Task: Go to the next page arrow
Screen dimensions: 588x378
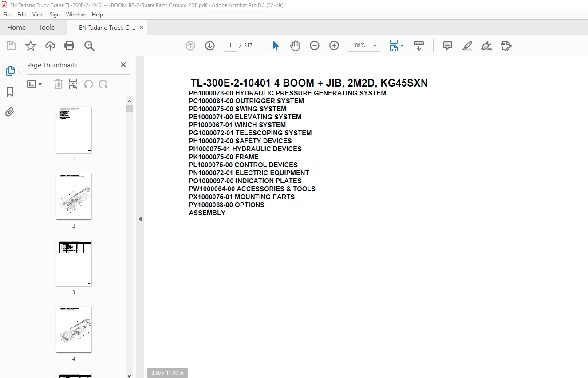Action: point(210,46)
